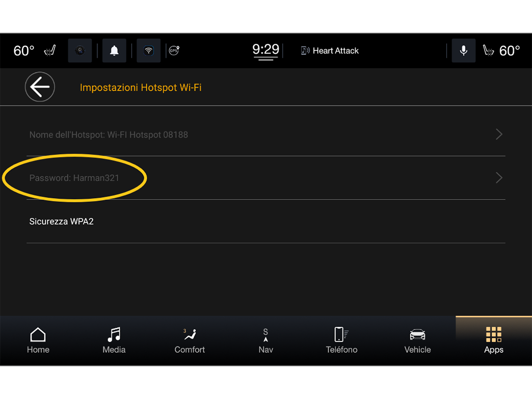Open the Comfort tab
Viewport: 532px width, 399px height.
pyautogui.click(x=190, y=341)
